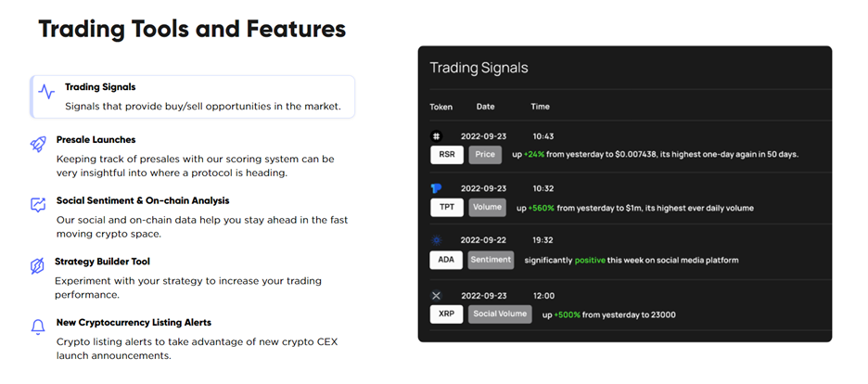The height and width of the screenshot is (384, 868).
Task: Click the Social Volume tag for XRP
Action: (500, 314)
